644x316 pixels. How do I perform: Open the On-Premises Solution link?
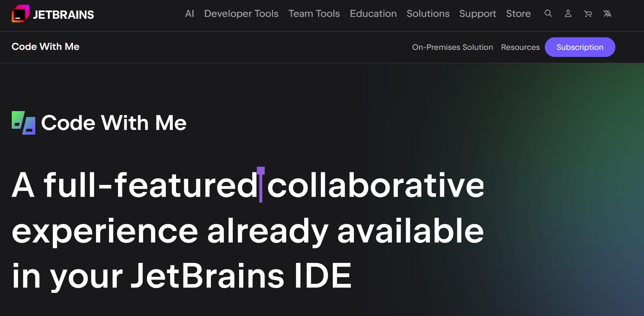453,47
